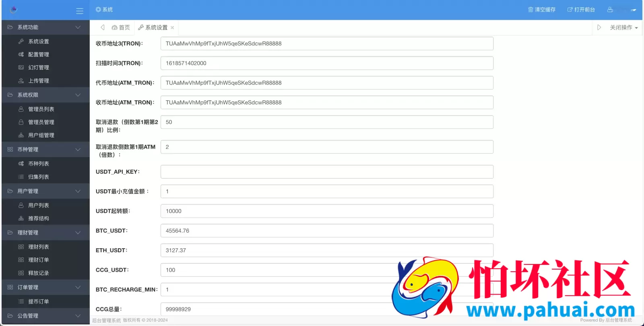Click the USDT最小充值金额 input field

pyautogui.click(x=327, y=191)
